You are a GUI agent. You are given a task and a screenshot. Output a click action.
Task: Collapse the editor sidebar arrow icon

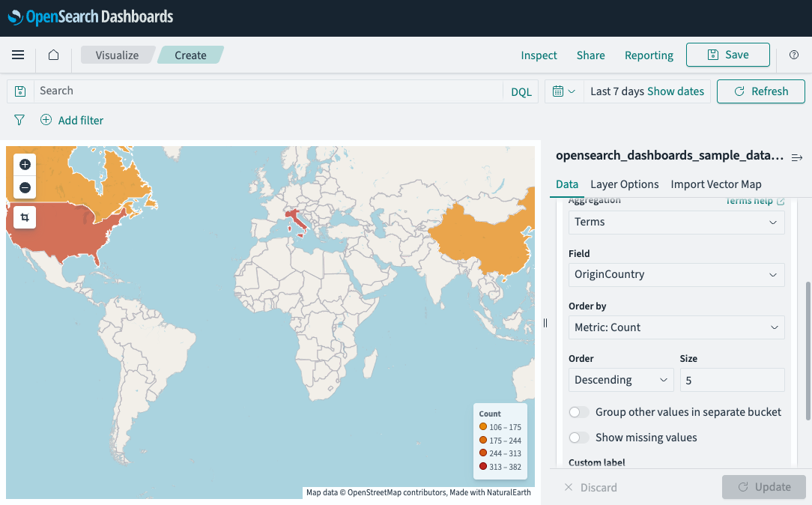797,157
